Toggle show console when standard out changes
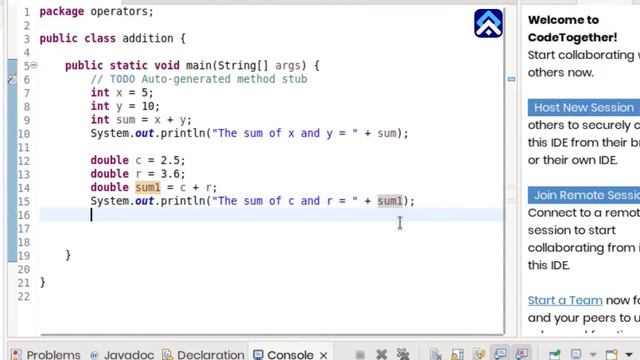This screenshot has height=360, width=640. tap(500, 353)
